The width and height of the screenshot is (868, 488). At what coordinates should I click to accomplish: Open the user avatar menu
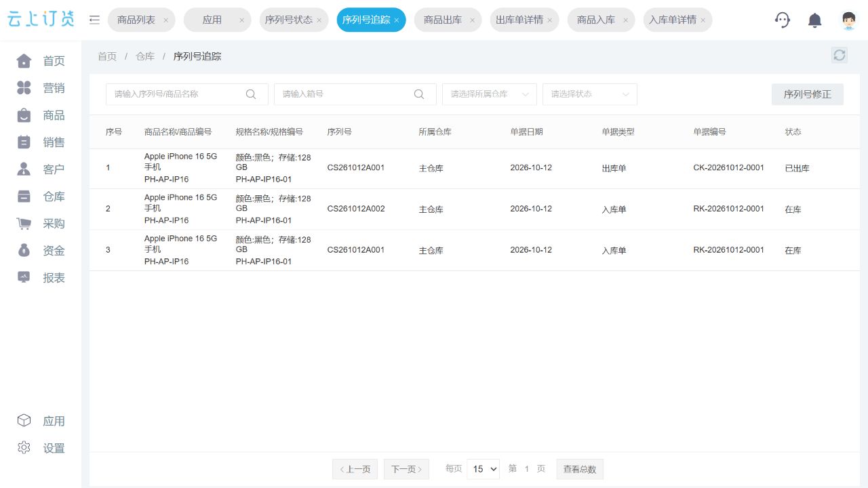click(x=848, y=20)
